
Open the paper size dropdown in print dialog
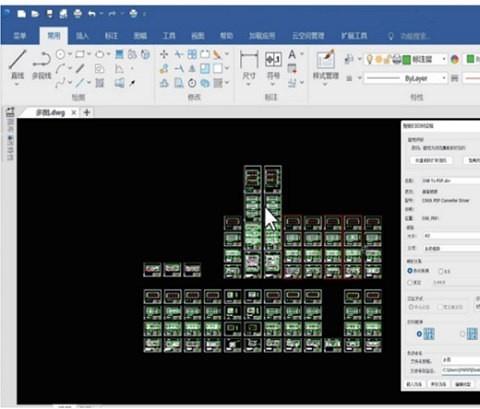pos(452,236)
